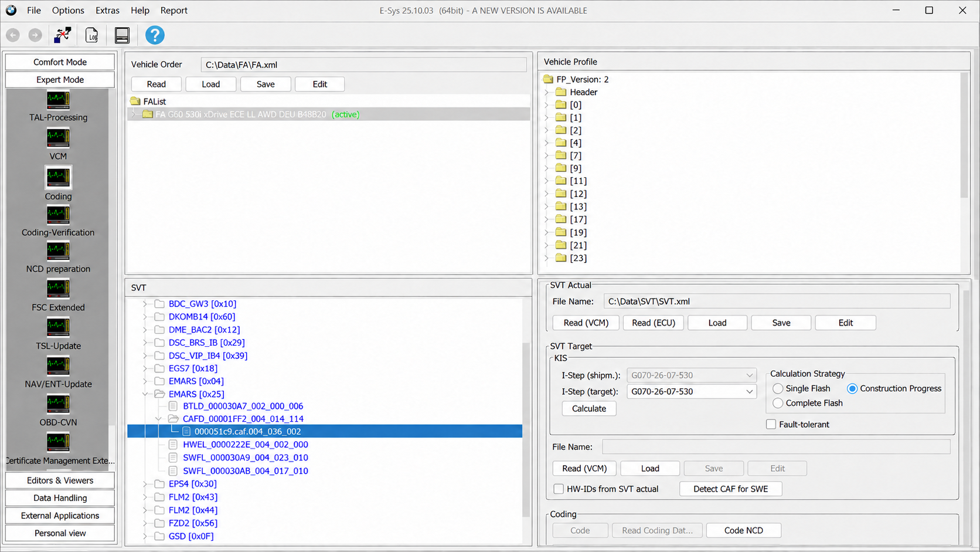Tick HW-IDs from SVT actual checkbox

[x=559, y=489]
